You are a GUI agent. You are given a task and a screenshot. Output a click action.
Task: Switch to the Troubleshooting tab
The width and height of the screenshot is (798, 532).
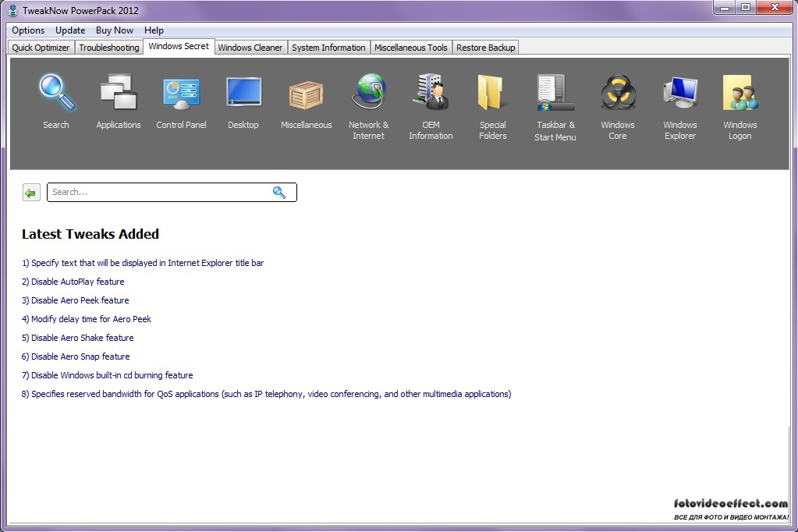[x=109, y=48]
